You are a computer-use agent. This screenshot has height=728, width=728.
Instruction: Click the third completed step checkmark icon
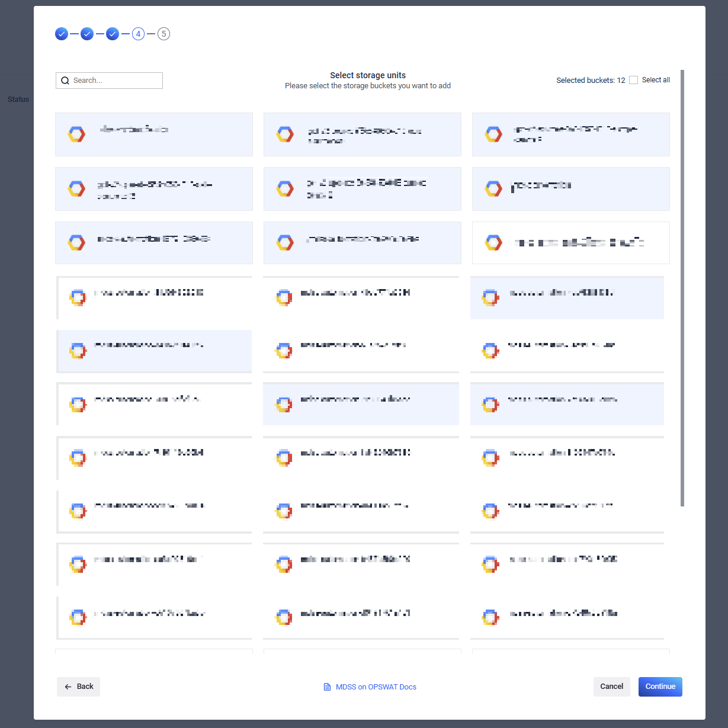pos(113,34)
